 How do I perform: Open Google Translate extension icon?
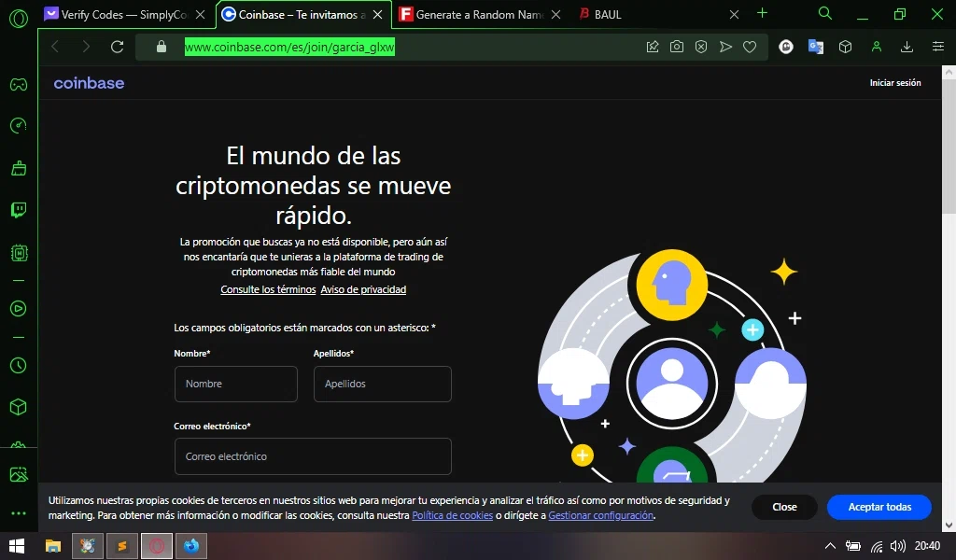coord(816,47)
